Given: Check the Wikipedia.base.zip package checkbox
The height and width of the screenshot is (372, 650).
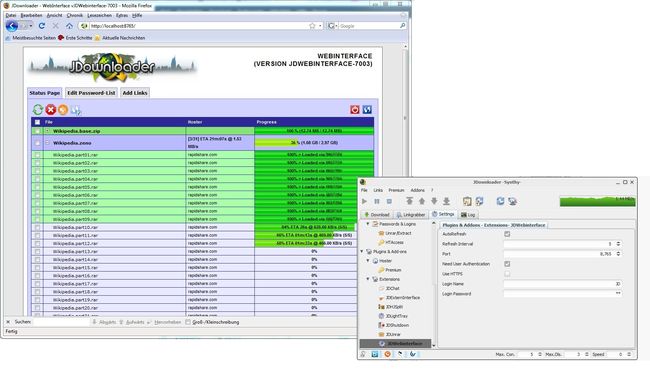Looking at the screenshot, I should click(37, 131).
